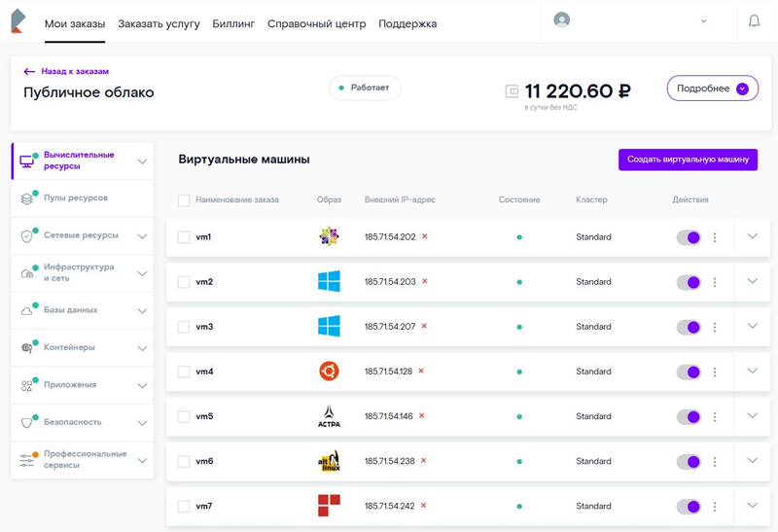
Task: Click the vm7 red squares image icon
Action: click(x=329, y=505)
